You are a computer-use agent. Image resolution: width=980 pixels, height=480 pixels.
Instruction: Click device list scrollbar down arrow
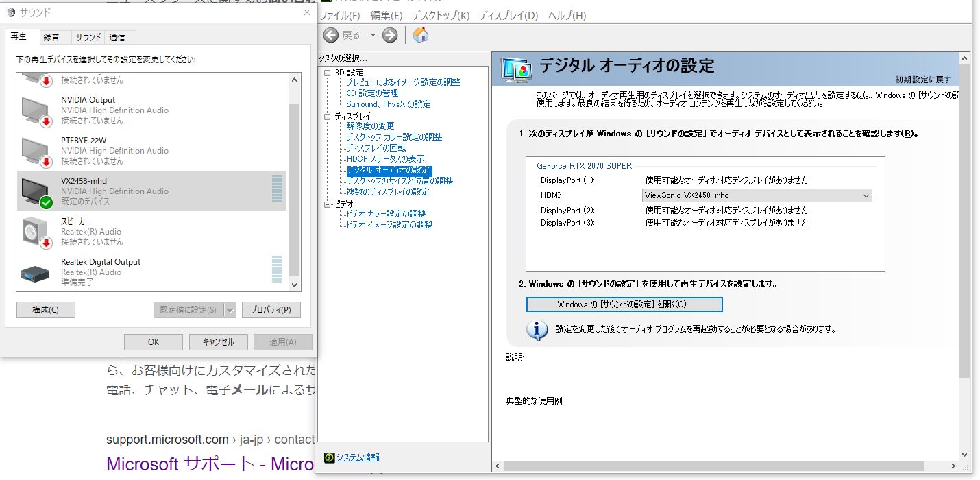pos(295,285)
